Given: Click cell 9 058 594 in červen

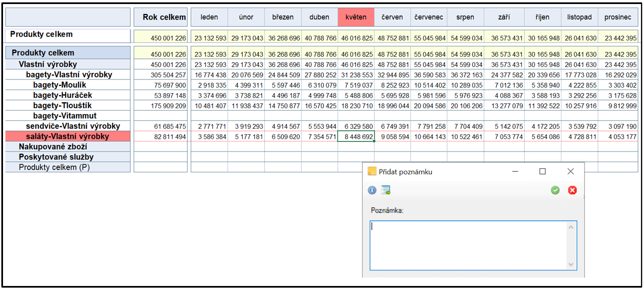Looking at the screenshot, I should (x=392, y=136).
